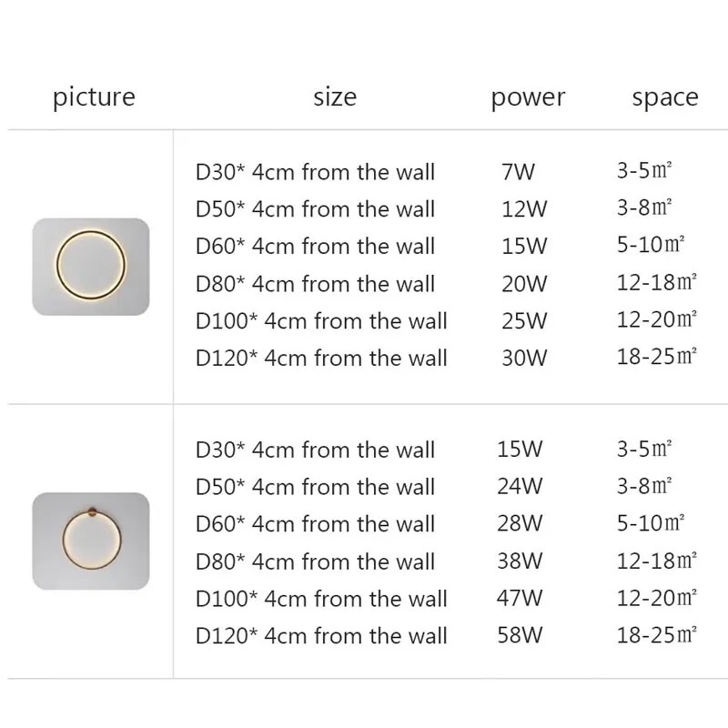This screenshot has height=728, width=728.
Task: Select the 'space' column header
Action: [x=665, y=98]
